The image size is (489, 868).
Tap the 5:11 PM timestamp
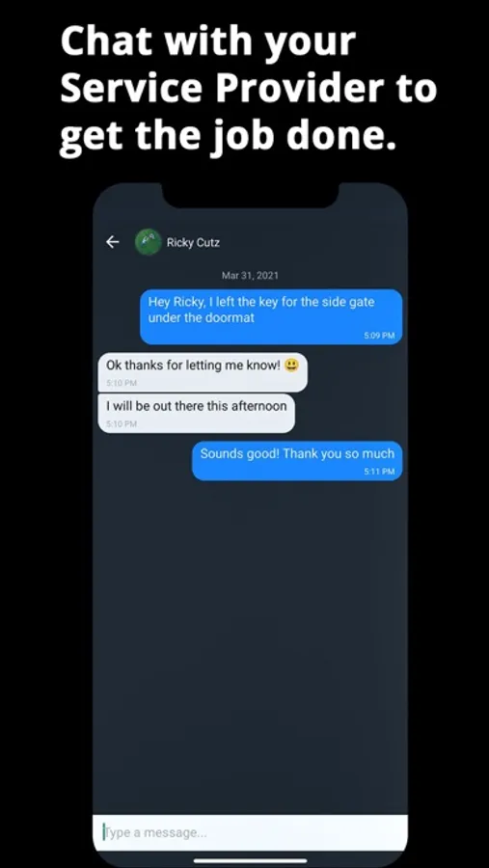379,472
